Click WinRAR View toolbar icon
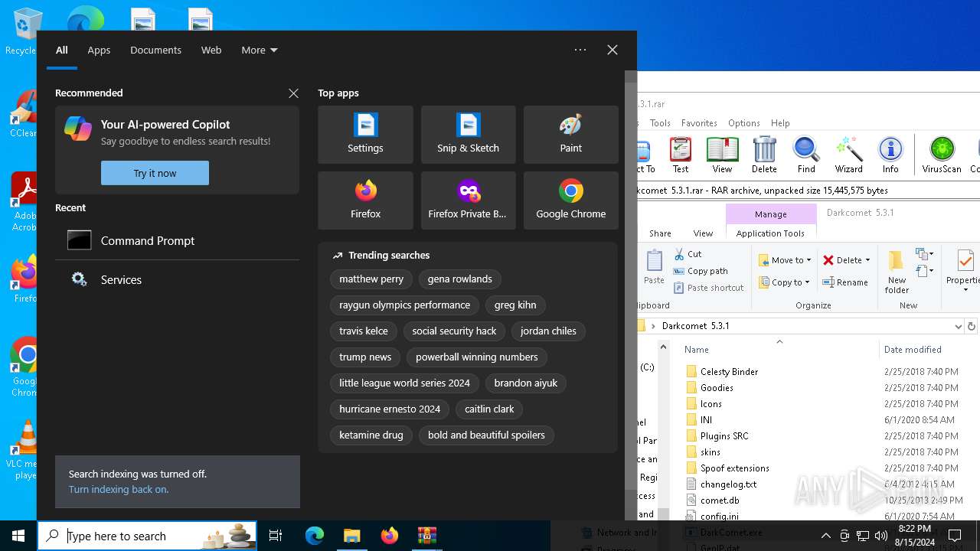This screenshot has height=551, width=980. 722,155
